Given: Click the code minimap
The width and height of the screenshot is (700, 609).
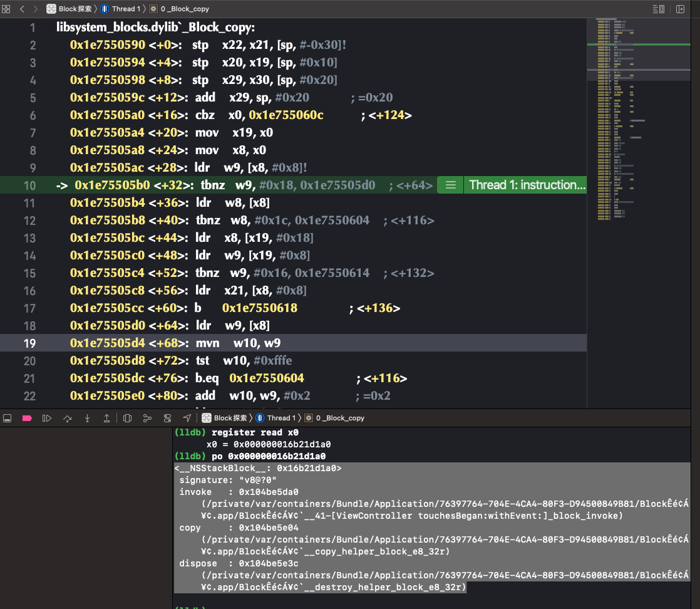Looking at the screenshot, I should tap(639, 120).
